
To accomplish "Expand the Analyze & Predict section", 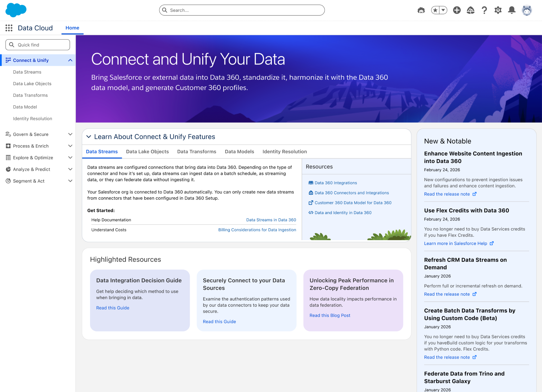I will (x=70, y=169).
